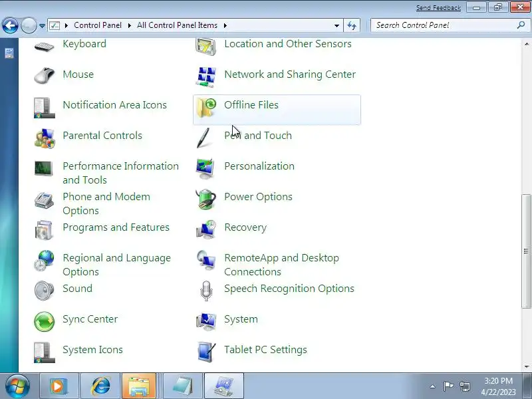The height and width of the screenshot is (399, 532).
Task: Open Phone and Modem Options icon
Action: pos(44,200)
